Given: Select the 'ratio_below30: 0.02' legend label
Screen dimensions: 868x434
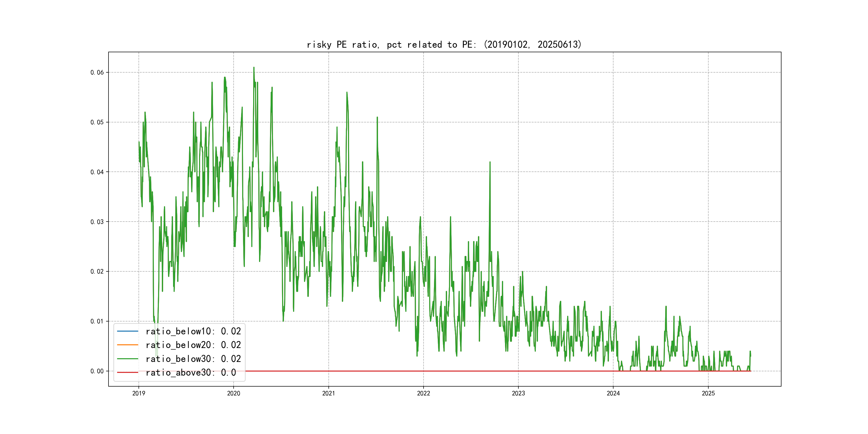Looking at the screenshot, I should (193, 359).
